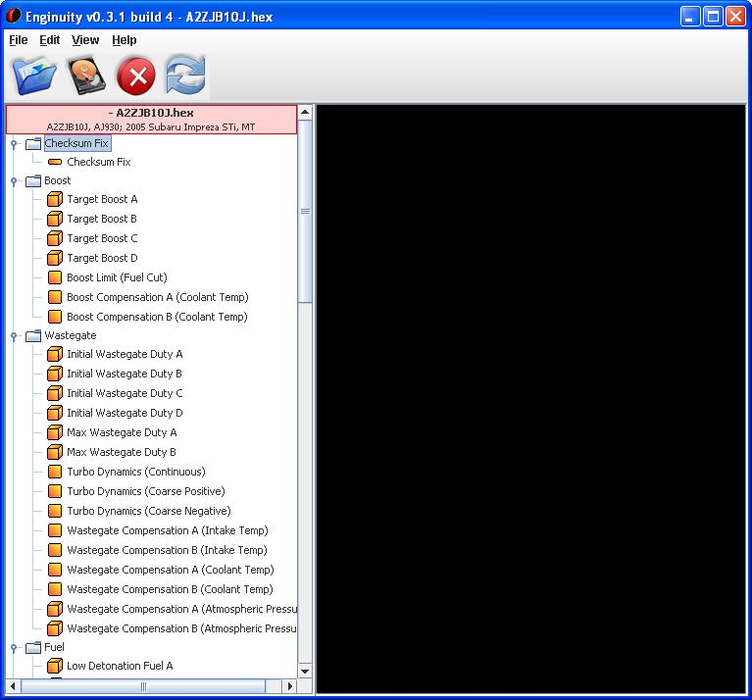Click Boost Compensation A (Coolant Temp) icon

(x=55, y=297)
